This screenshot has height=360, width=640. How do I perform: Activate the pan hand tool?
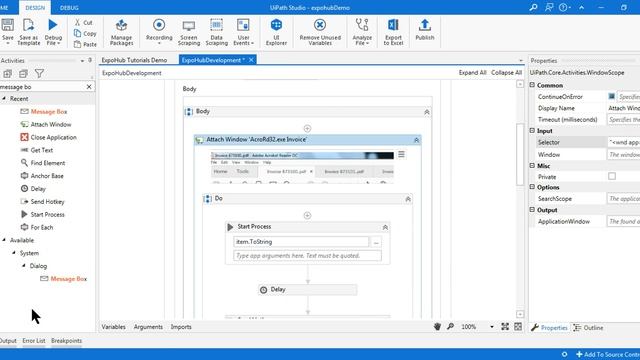437,327
